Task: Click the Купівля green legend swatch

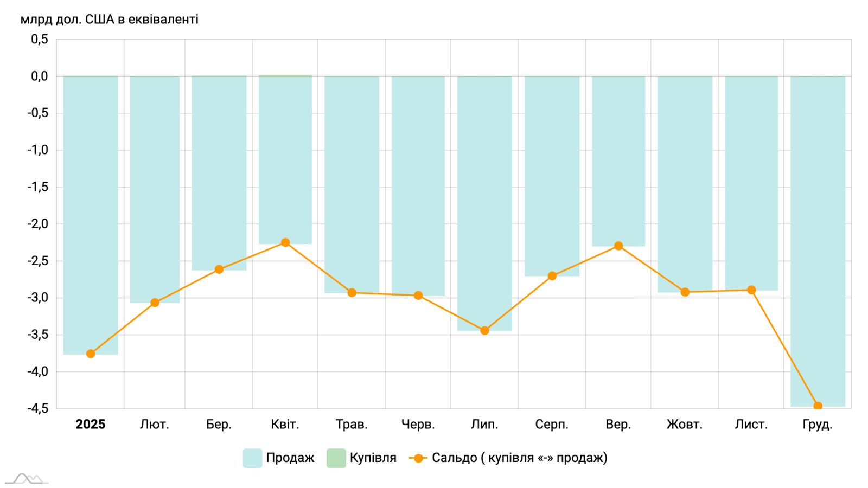Action: 336,458
